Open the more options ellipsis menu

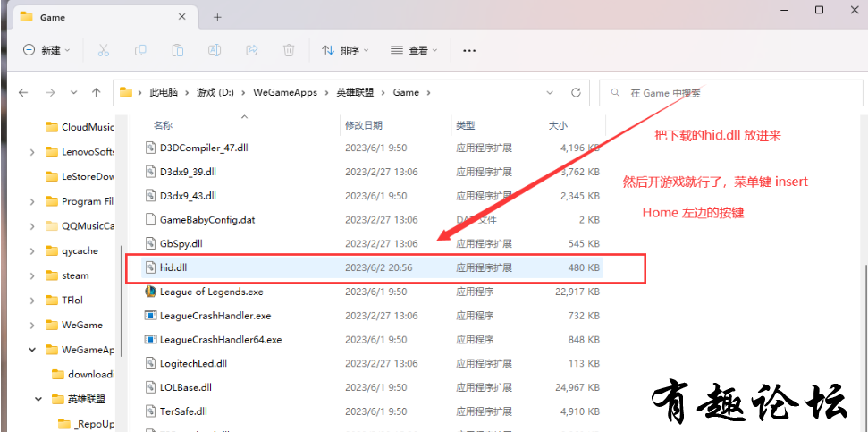point(469,50)
